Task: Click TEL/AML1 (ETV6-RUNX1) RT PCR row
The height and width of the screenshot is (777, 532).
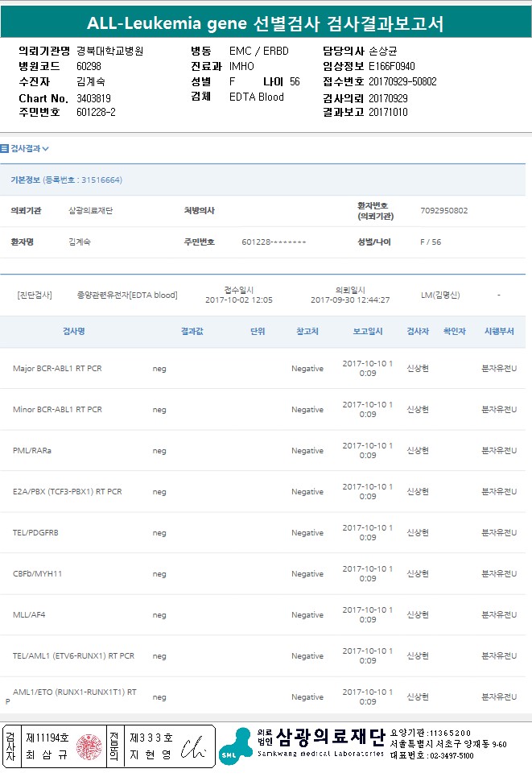Action: (x=73, y=656)
